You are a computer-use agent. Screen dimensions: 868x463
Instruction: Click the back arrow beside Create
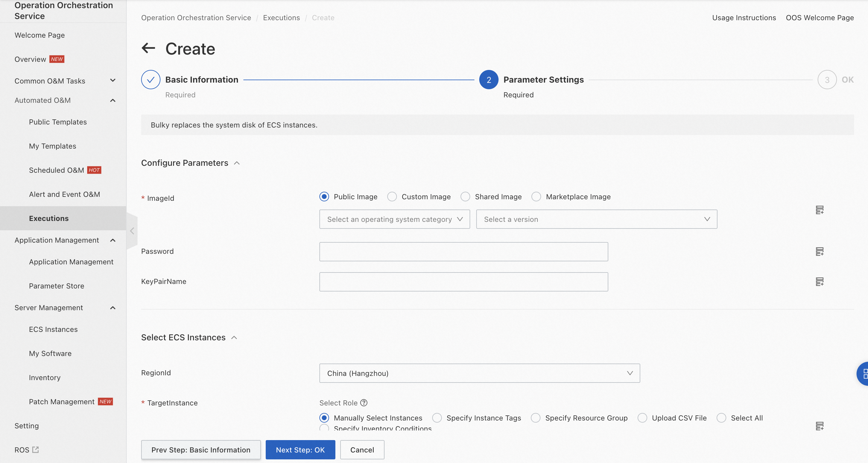coord(148,48)
